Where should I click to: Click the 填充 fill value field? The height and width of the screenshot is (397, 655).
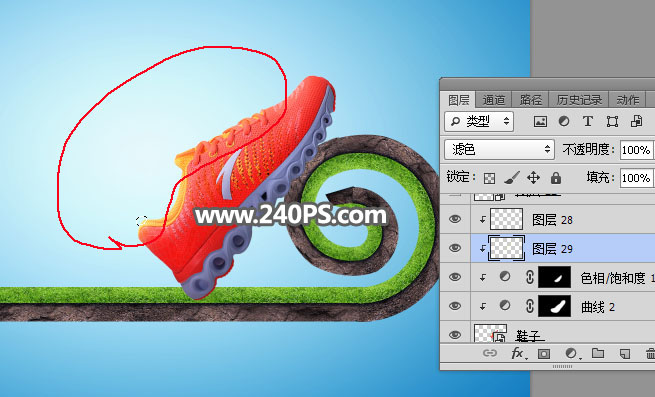click(x=637, y=178)
